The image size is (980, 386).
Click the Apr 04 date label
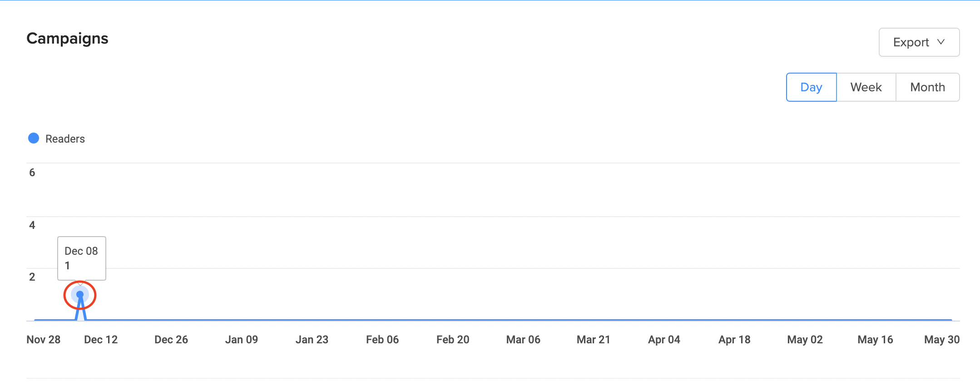664,340
